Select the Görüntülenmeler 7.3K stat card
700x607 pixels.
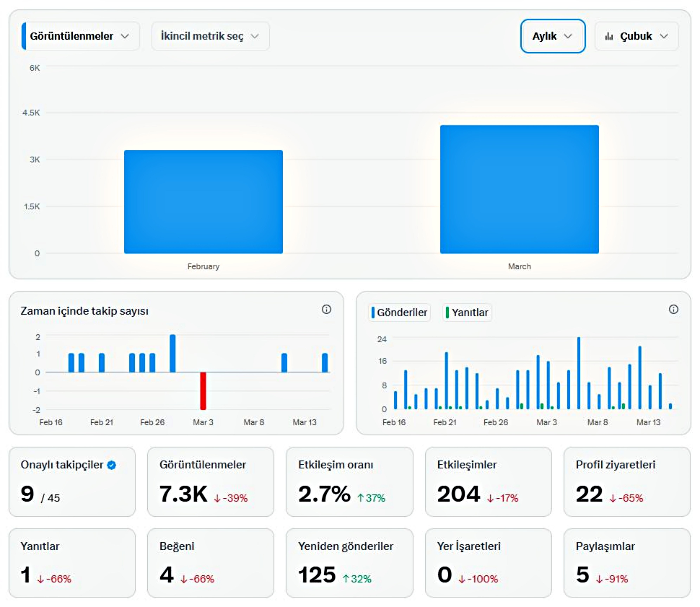[210, 482]
